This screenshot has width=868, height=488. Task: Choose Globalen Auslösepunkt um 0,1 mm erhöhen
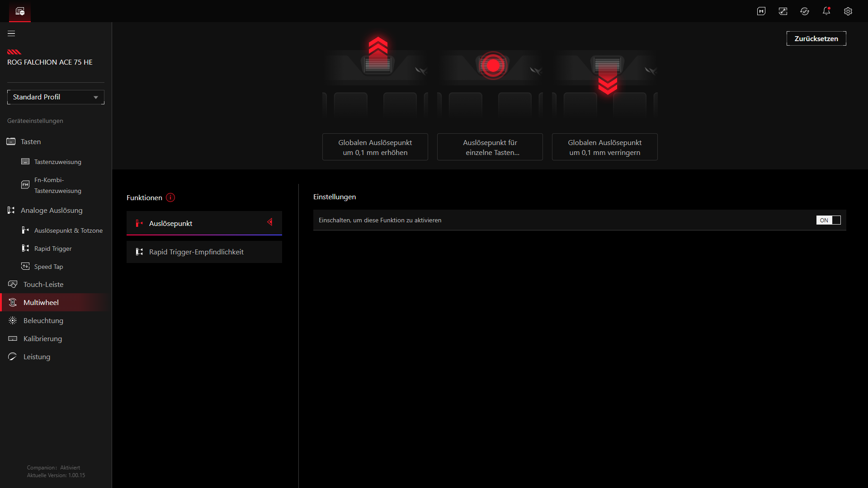click(x=375, y=147)
